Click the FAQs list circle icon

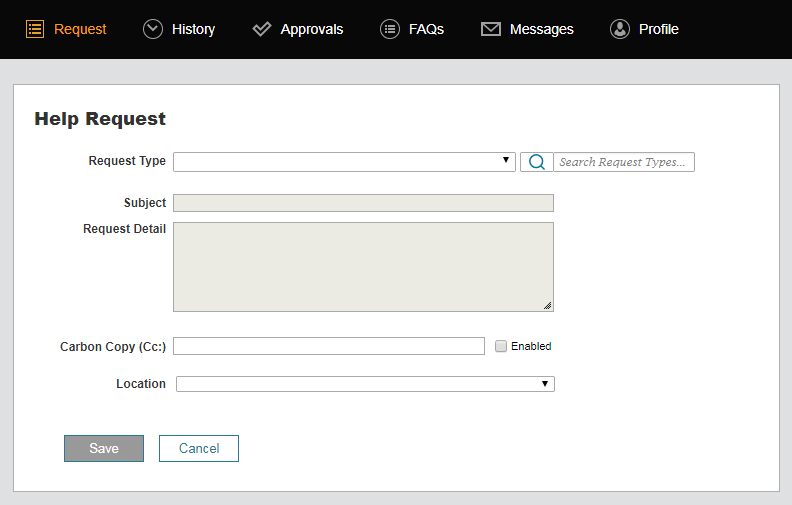pyautogui.click(x=390, y=29)
